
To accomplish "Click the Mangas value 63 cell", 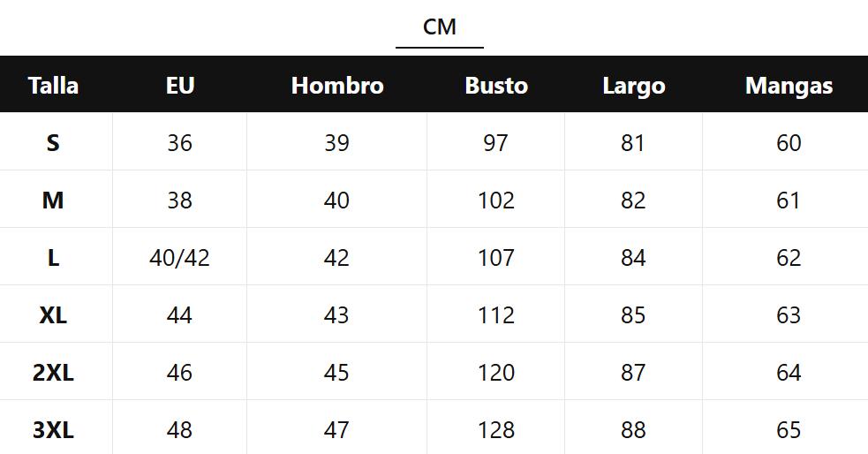I will pyautogui.click(x=789, y=315).
